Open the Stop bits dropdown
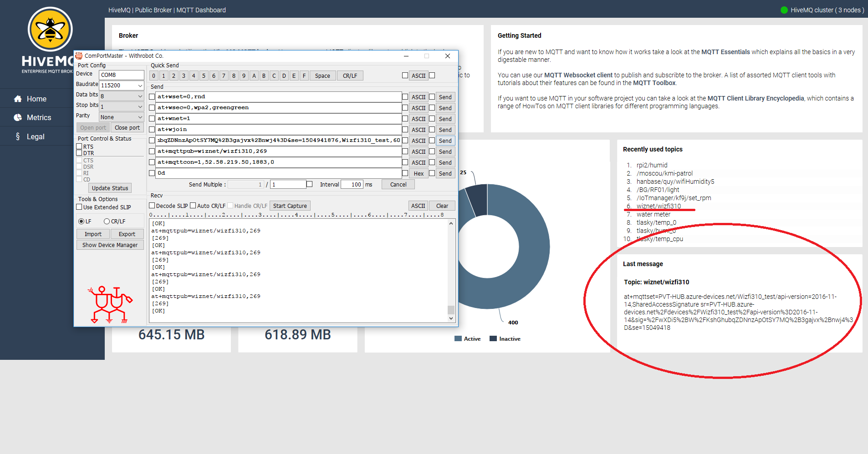Image resolution: width=868 pixels, height=454 pixels. point(121,106)
